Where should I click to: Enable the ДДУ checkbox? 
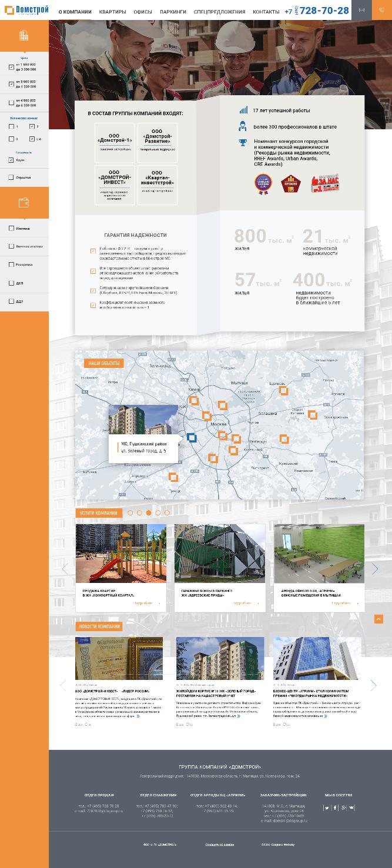(12, 301)
